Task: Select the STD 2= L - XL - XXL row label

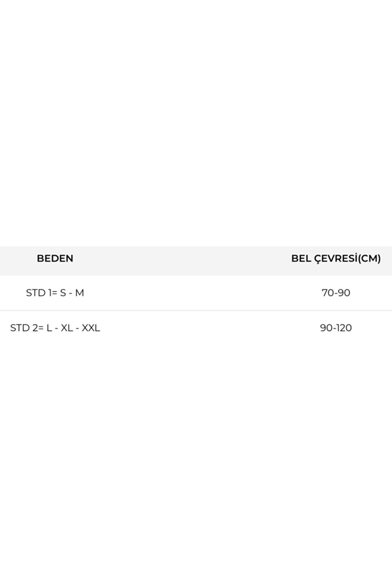Action: 55,328
